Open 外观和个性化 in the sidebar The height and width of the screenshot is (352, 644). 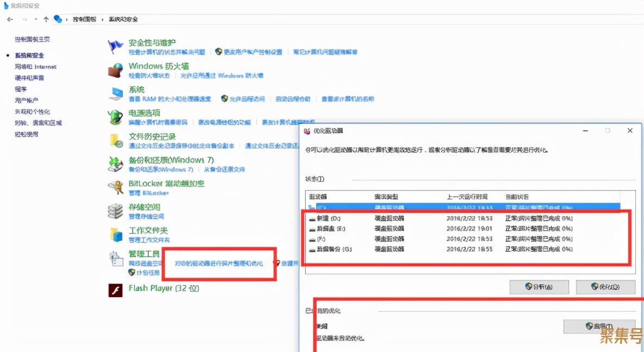33,112
